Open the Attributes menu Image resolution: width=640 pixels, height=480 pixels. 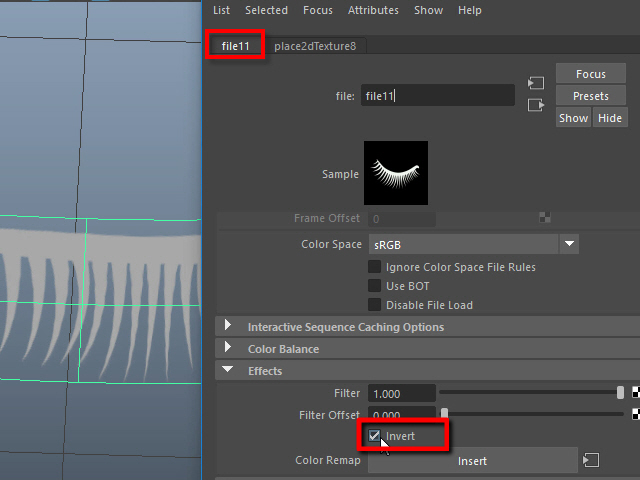pyautogui.click(x=373, y=10)
